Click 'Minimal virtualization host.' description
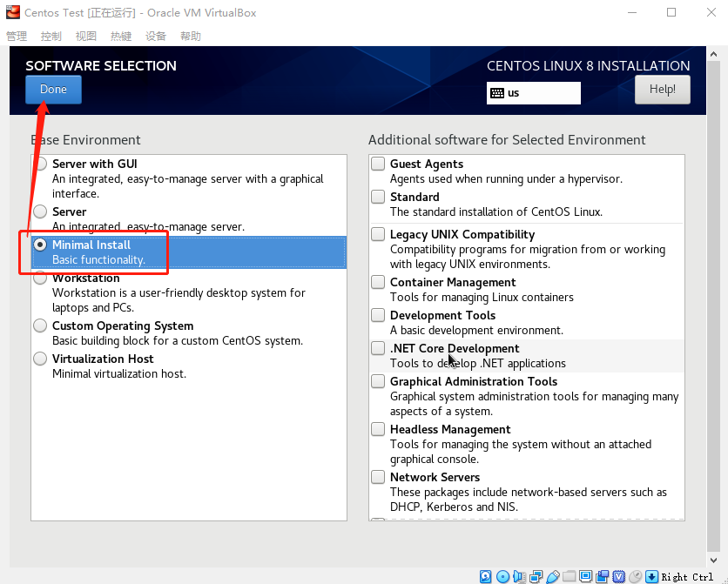Screen dimensions: 728x584 coord(119,374)
